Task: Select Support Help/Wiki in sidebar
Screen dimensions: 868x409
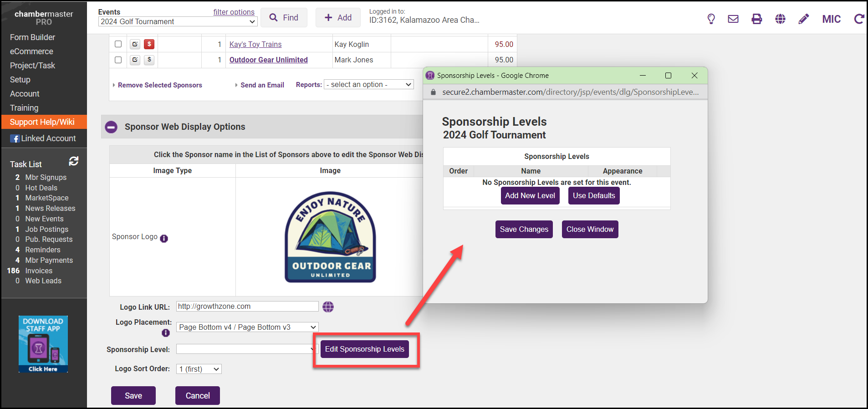Action: 42,122
